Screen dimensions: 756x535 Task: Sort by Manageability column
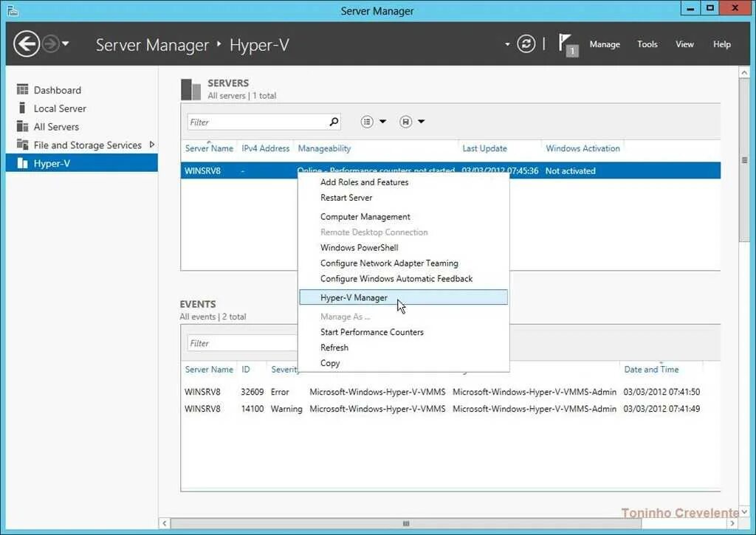(x=324, y=148)
